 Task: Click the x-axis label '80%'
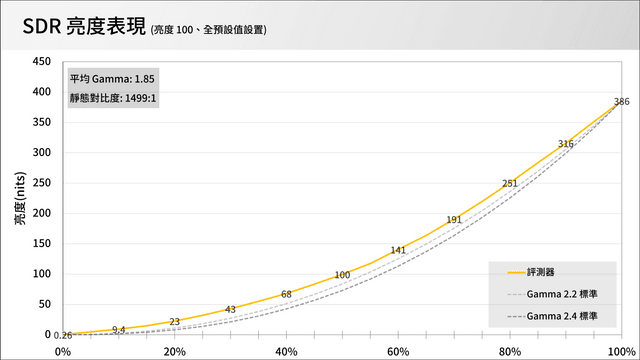point(510,351)
